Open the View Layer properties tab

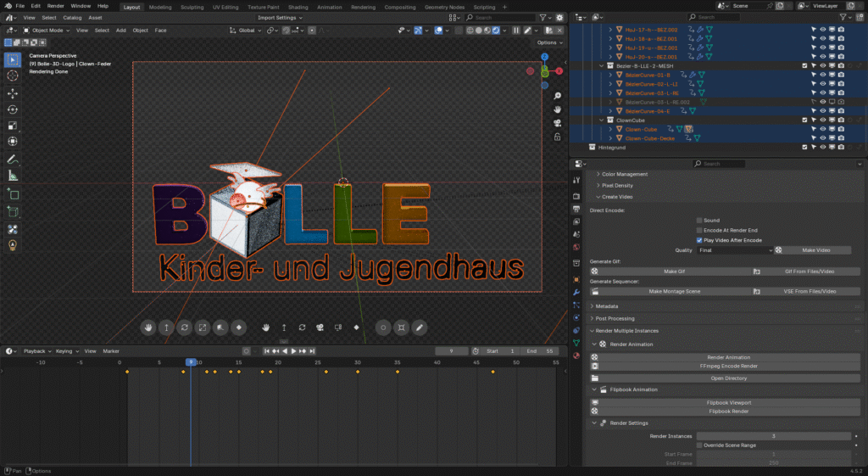tap(576, 222)
